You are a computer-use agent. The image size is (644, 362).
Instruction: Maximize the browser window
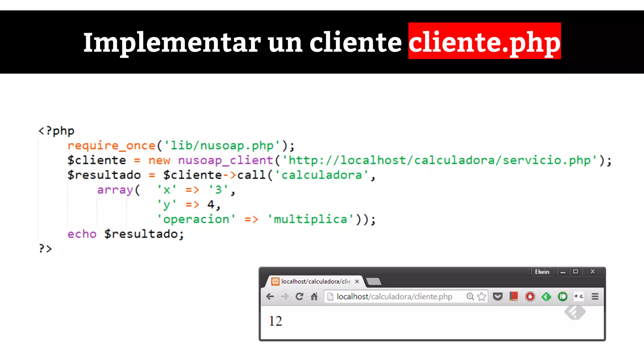click(x=575, y=271)
